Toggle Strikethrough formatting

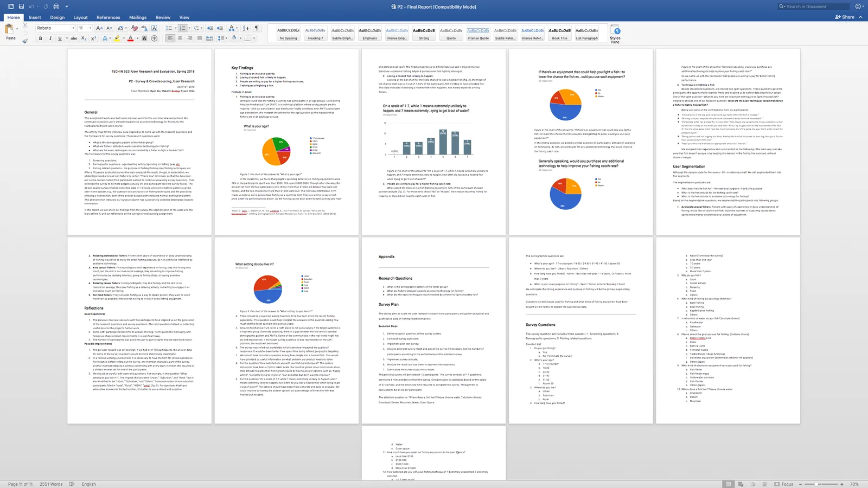[x=74, y=38]
